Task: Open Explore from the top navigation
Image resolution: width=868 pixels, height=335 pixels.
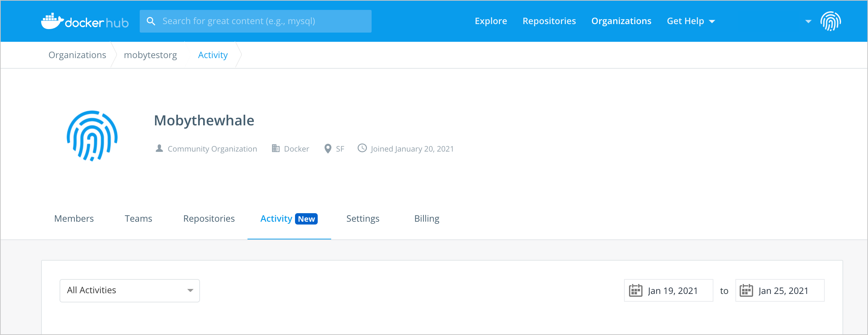Action: [x=491, y=21]
